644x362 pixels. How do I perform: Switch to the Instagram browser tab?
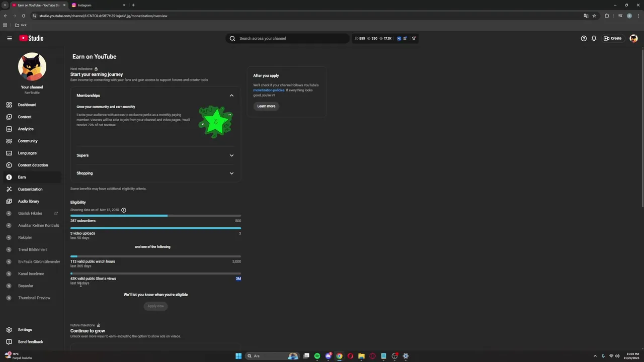[98, 5]
